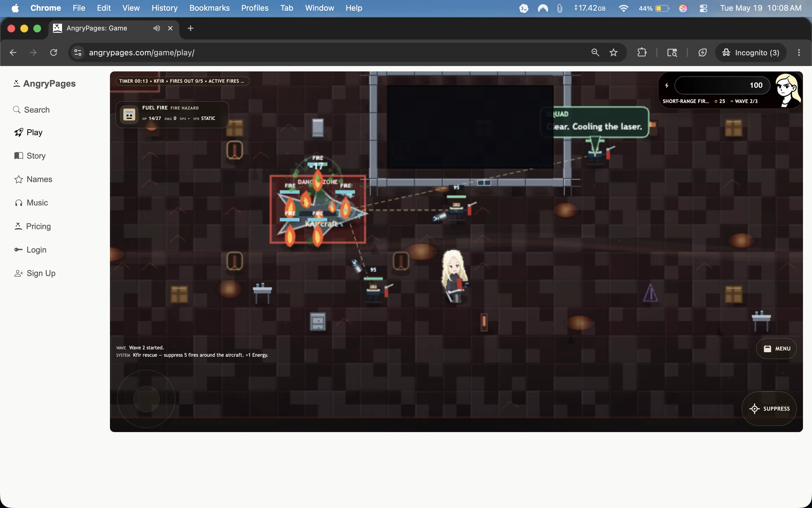Open Chrome's tab search icon
Screen dimensions: 812x508
click(672, 52)
